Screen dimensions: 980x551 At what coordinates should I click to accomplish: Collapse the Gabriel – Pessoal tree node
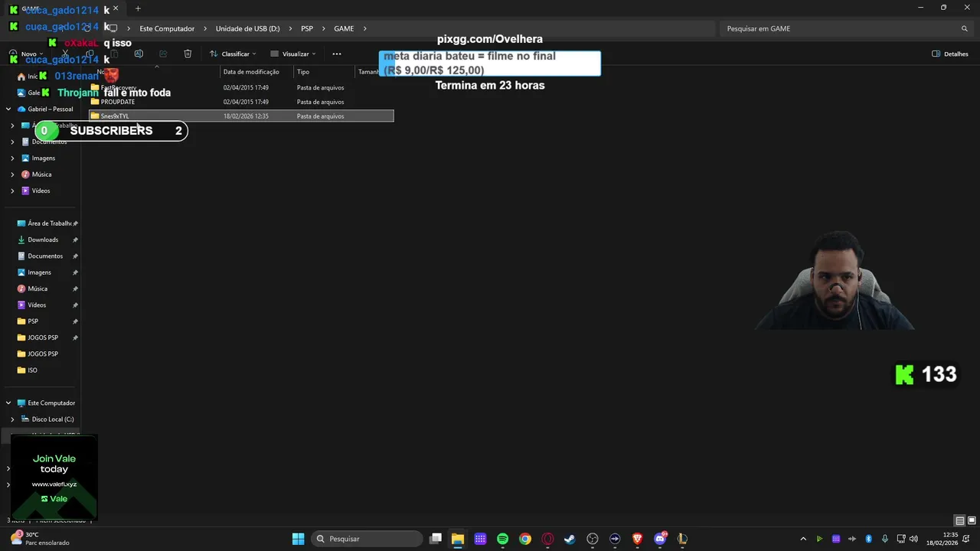[x=8, y=109]
